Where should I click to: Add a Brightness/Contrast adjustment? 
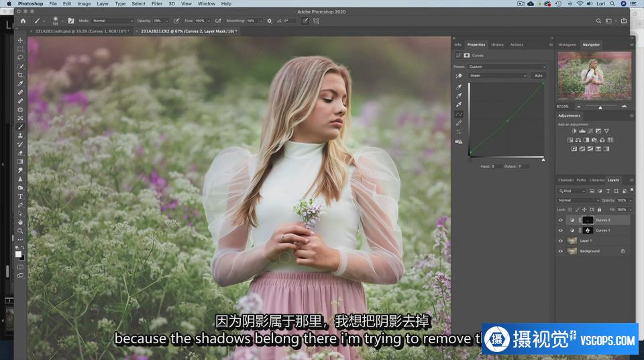(574, 131)
